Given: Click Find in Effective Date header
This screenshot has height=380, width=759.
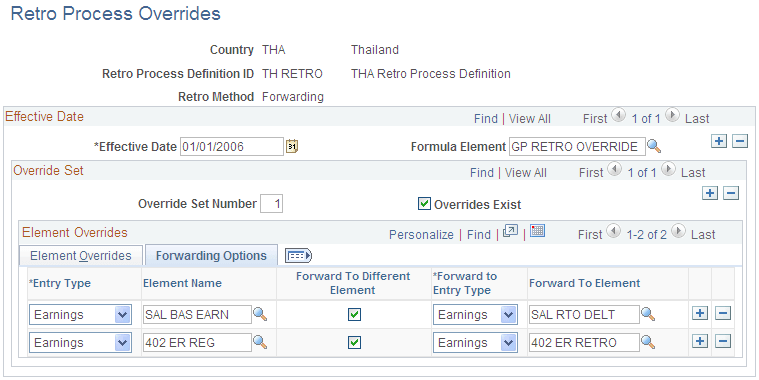Looking at the screenshot, I should [486, 119].
